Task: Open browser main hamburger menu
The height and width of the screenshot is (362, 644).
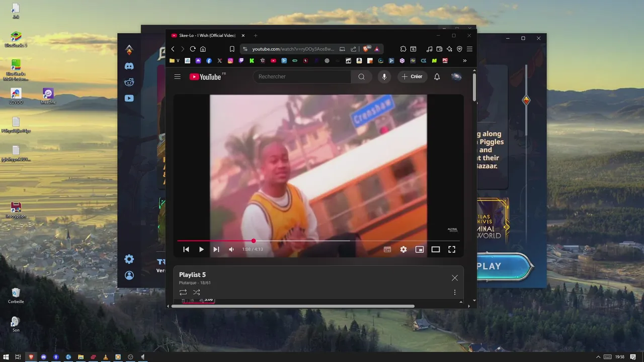Action: click(x=469, y=49)
